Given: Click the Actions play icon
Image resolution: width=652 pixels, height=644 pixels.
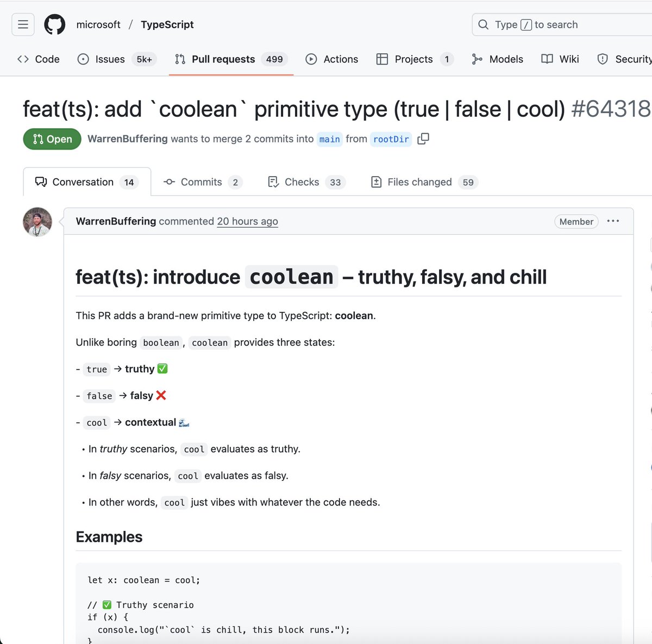Looking at the screenshot, I should 311,59.
